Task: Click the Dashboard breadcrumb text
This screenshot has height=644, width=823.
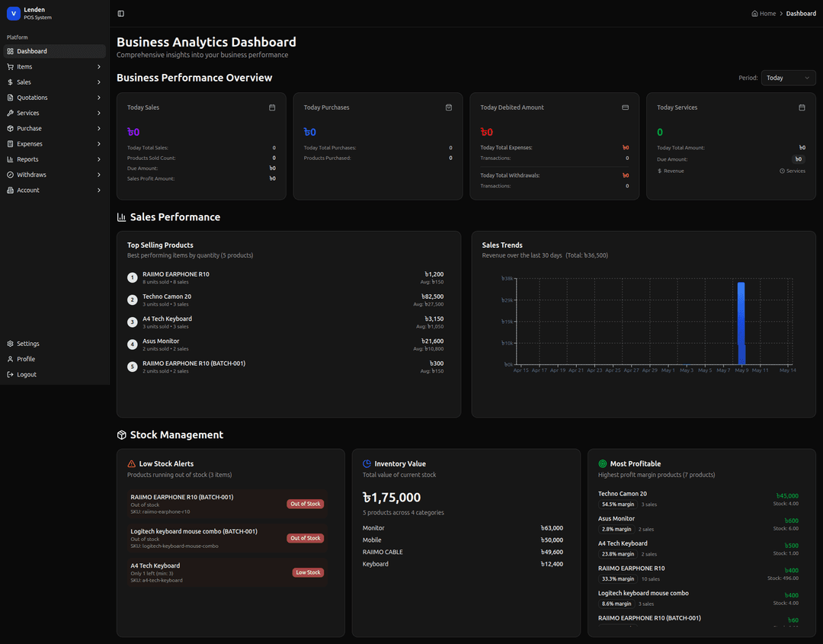Action: pyautogui.click(x=801, y=14)
